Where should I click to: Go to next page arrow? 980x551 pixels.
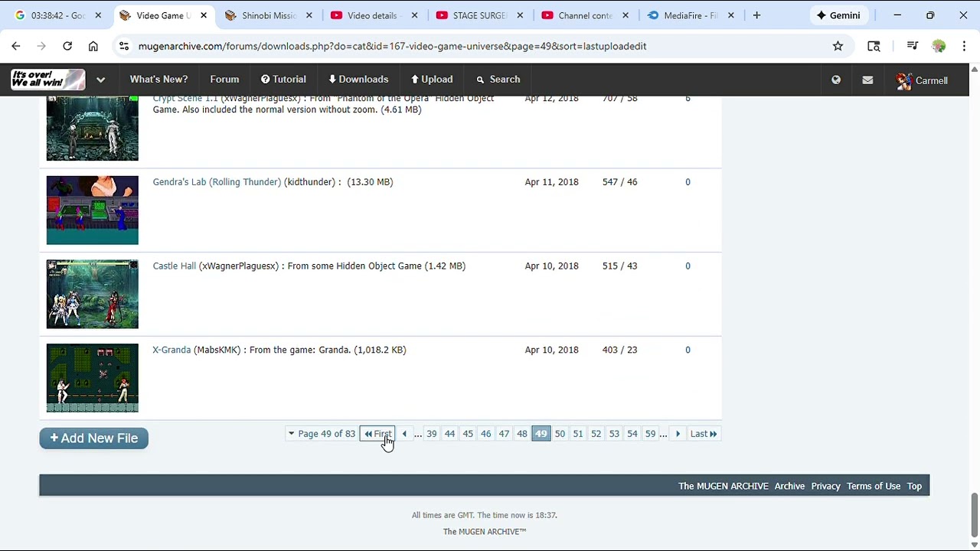click(x=678, y=434)
